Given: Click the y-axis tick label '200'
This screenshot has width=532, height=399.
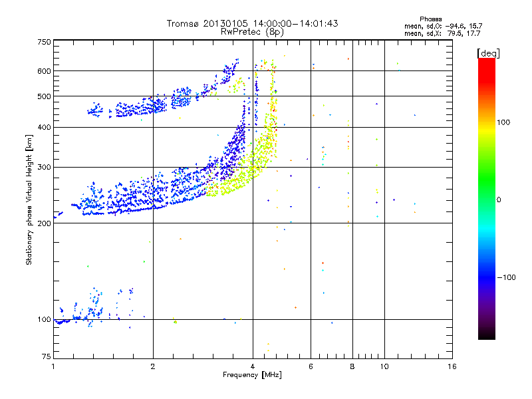Looking at the screenshot, I should pyautogui.click(x=44, y=223).
